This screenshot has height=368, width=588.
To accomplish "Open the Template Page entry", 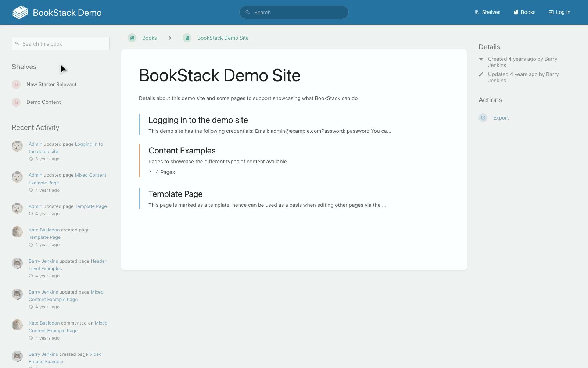I will click(x=175, y=194).
